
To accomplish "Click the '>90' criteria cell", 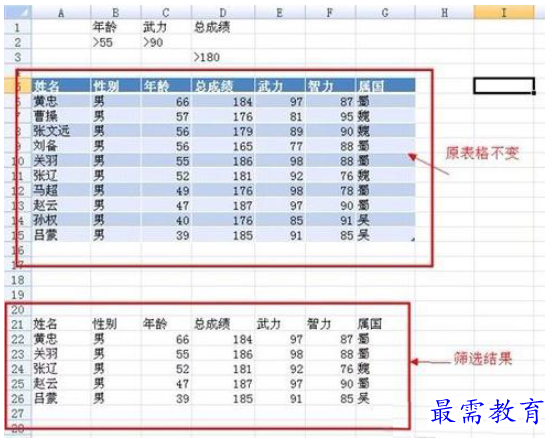I will click(166, 42).
